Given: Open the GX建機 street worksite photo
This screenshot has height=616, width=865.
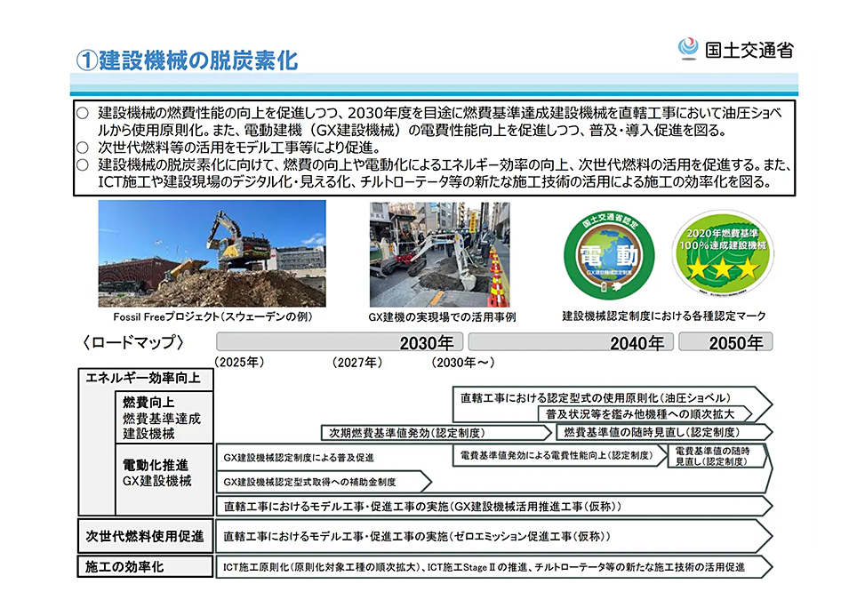Looking at the screenshot, I should click(442, 253).
